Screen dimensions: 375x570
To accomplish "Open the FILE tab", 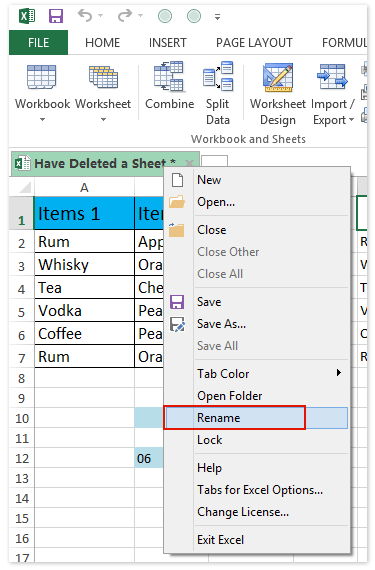I will coord(38,43).
